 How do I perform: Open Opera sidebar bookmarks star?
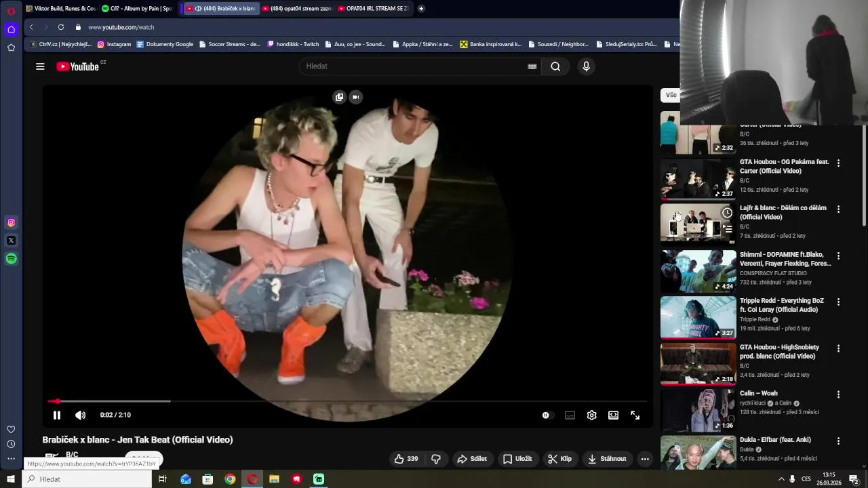tap(11, 47)
